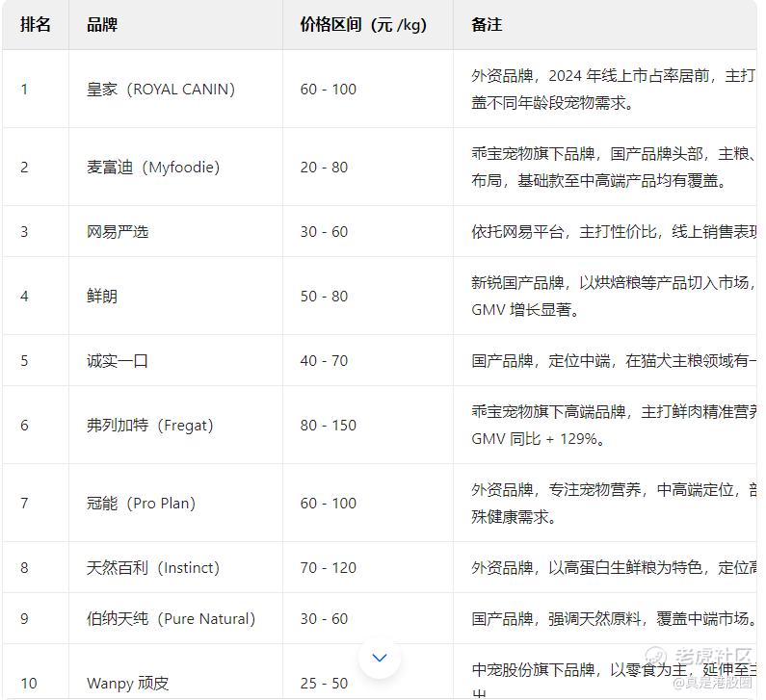This screenshot has height=700, width=766.
Task: Click the remark starting 乖宝宠物旗下品牌，国产品牌头部
Action: [x=614, y=167]
